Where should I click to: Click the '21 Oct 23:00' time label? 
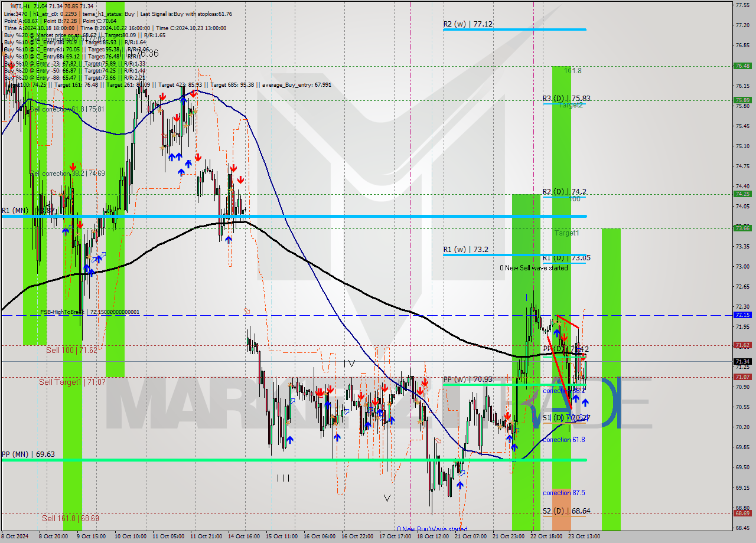tap(510, 537)
